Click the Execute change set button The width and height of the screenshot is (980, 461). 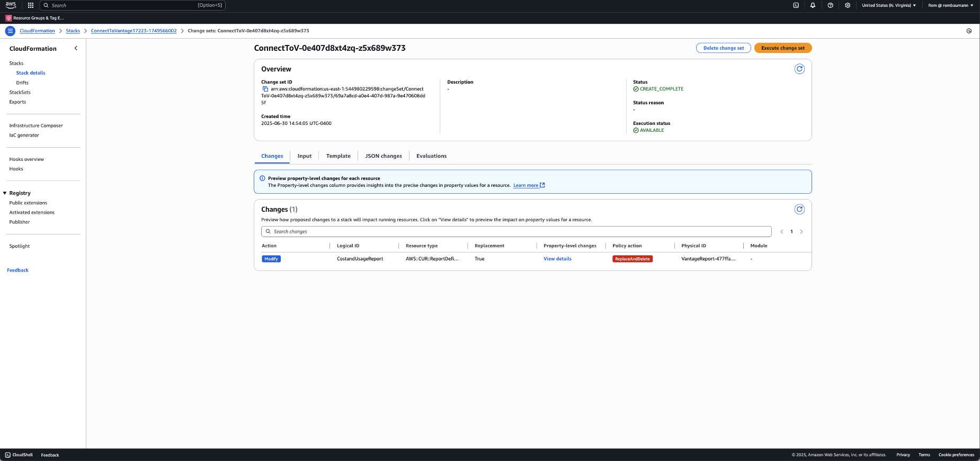pos(783,48)
